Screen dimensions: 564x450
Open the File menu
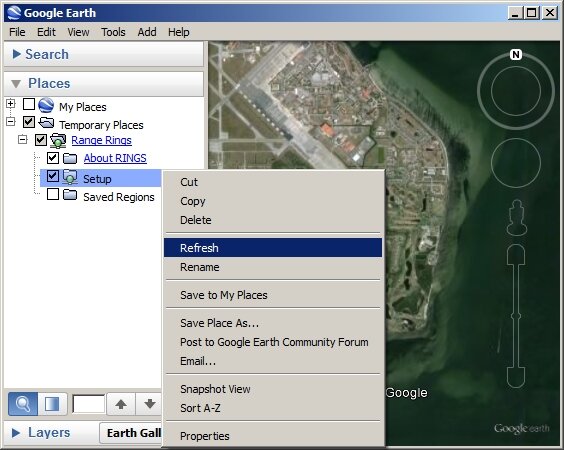pos(17,32)
